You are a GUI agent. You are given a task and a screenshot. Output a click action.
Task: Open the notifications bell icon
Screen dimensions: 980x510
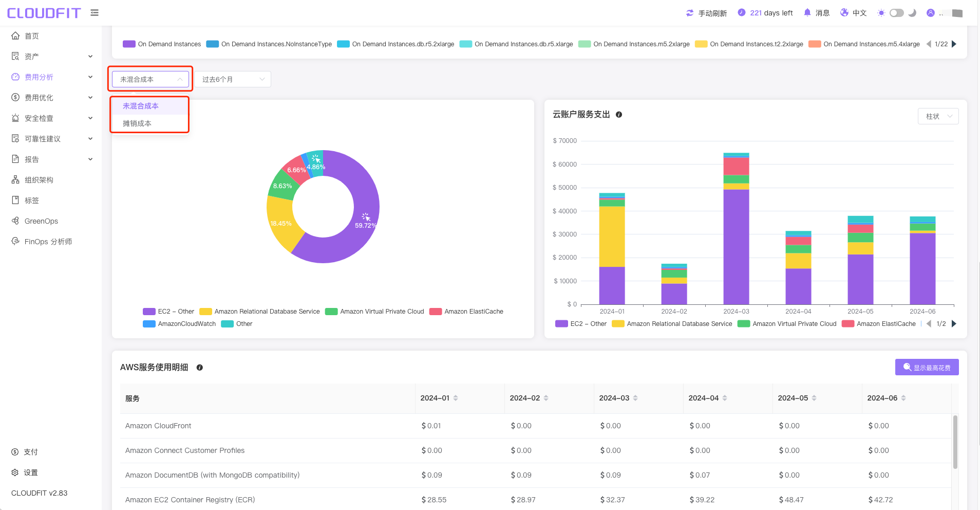point(807,12)
